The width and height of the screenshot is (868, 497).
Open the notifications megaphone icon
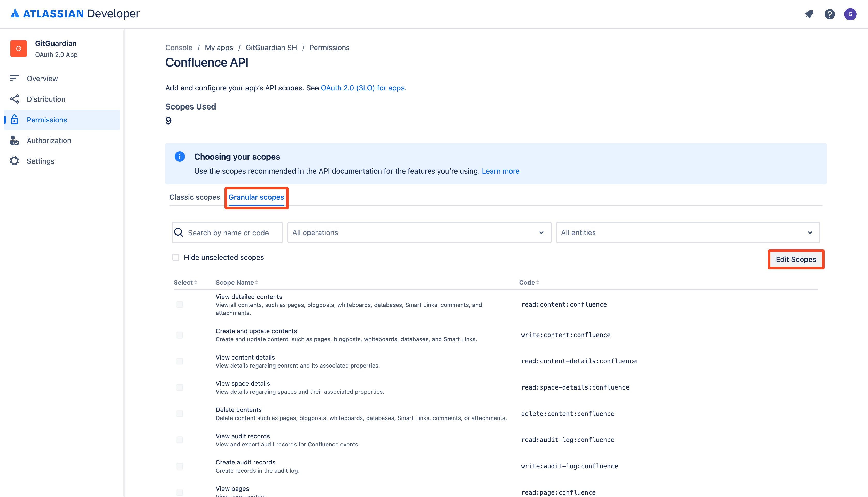tap(809, 14)
